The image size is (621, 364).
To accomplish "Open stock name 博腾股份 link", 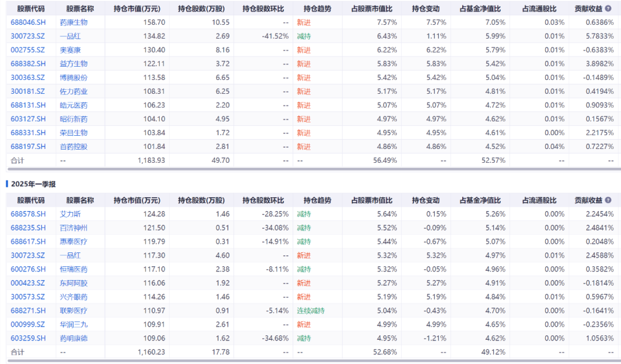I will [74, 78].
